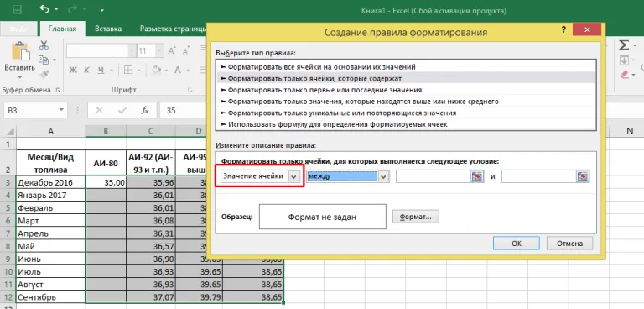The width and height of the screenshot is (644, 309).
Task: Click the Insert Function fx icon
Action: tap(145, 110)
